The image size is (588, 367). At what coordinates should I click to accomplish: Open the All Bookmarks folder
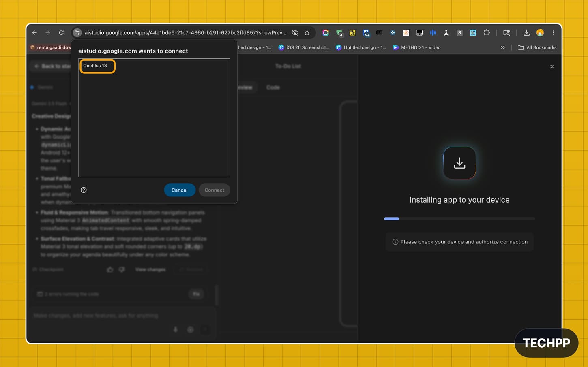pos(537,47)
